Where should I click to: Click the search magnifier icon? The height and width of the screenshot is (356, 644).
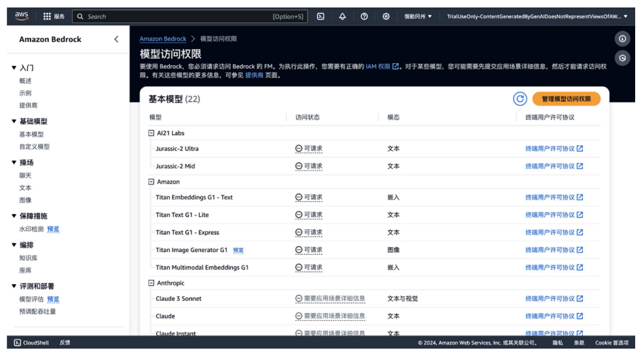click(80, 16)
